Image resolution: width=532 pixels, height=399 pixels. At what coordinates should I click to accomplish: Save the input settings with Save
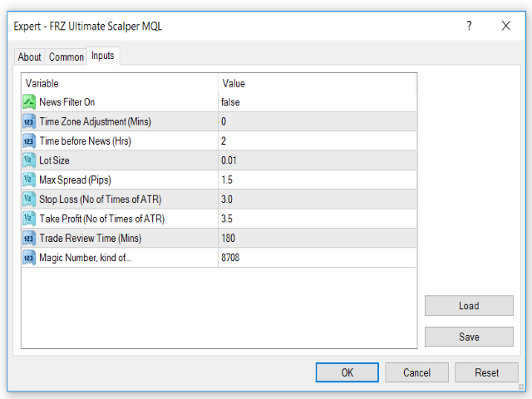pos(469,337)
